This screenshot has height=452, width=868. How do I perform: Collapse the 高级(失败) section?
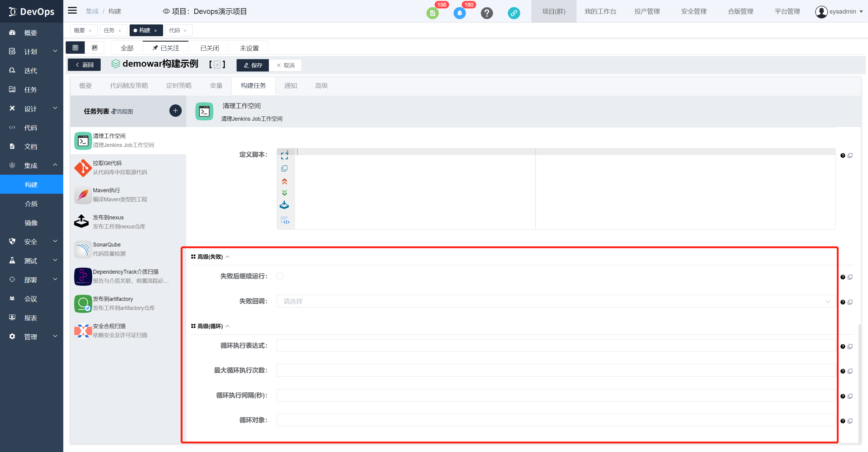point(228,257)
